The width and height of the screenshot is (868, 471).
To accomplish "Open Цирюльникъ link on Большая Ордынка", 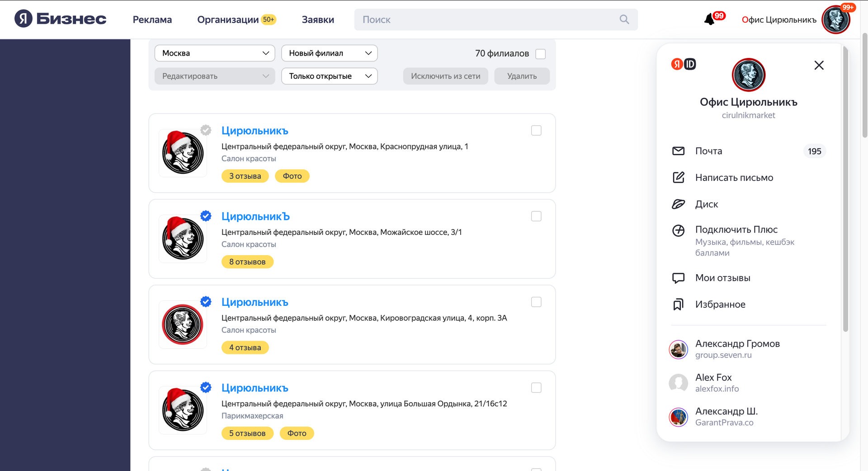I will pyautogui.click(x=255, y=388).
